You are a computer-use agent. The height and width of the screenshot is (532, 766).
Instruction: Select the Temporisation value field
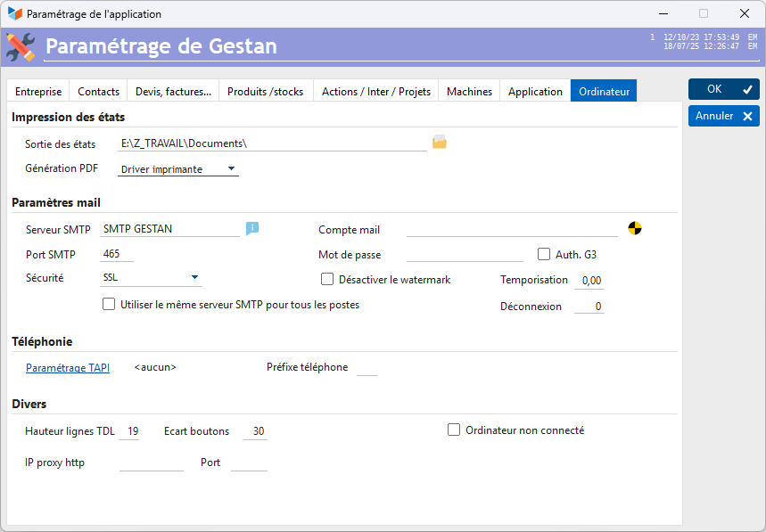click(x=589, y=281)
